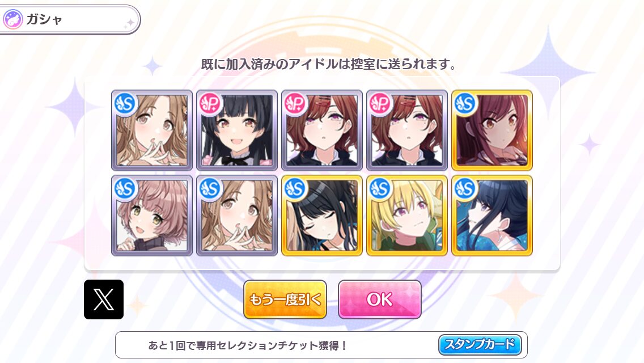Select top-row gold-framed red-haired idol card

click(492, 130)
